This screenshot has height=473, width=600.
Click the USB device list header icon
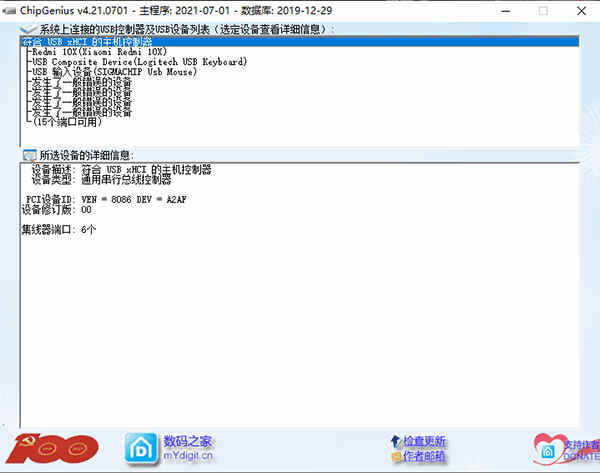pyautogui.click(x=29, y=29)
